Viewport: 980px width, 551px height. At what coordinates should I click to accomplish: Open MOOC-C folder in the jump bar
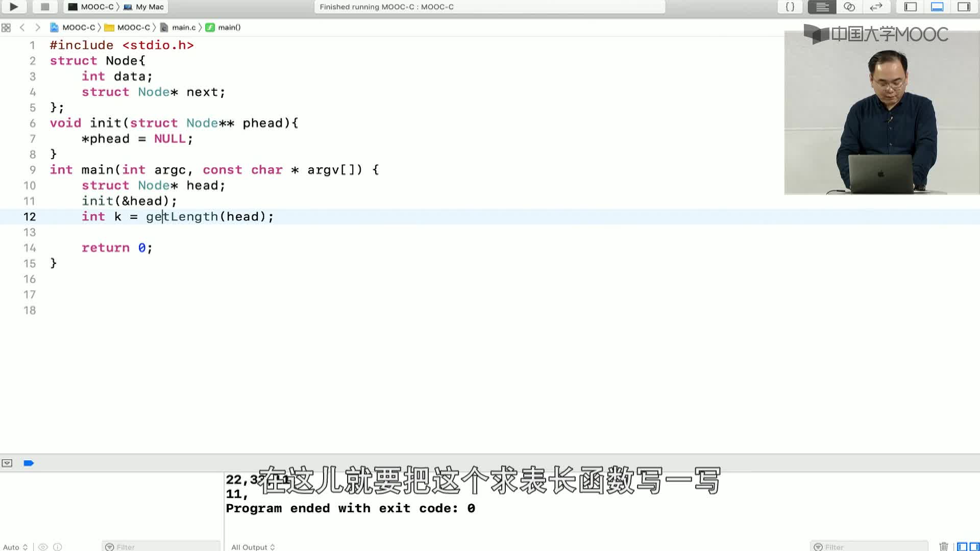tap(128, 28)
